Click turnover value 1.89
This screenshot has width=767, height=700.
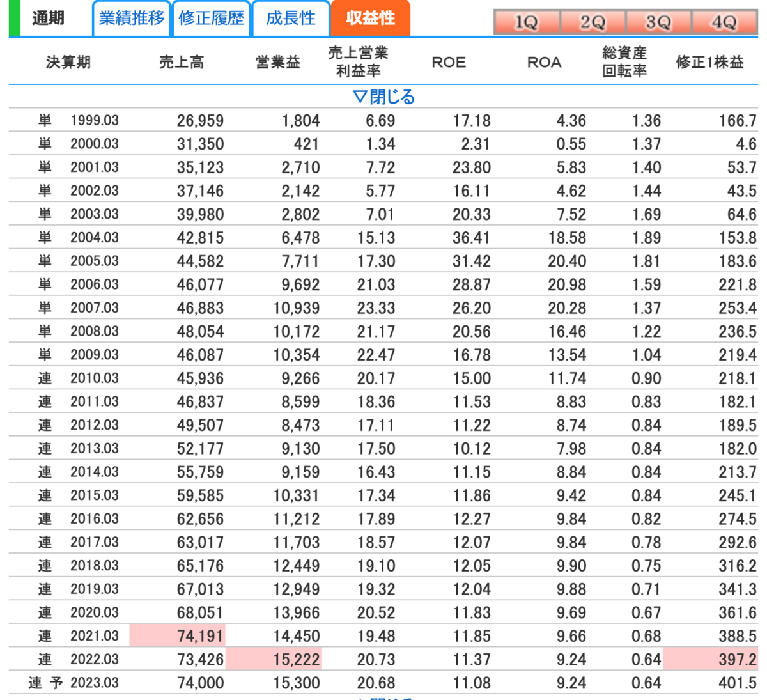tap(646, 238)
